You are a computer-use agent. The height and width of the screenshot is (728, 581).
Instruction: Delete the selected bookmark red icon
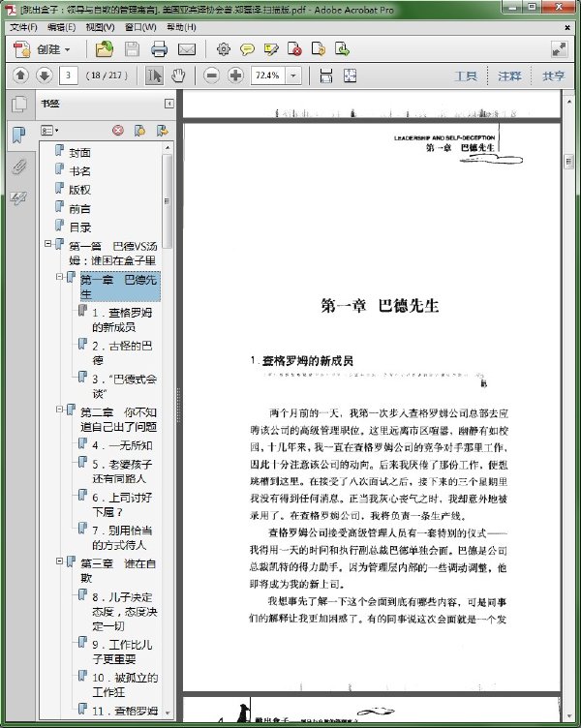pyautogui.click(x=118, y=131)
